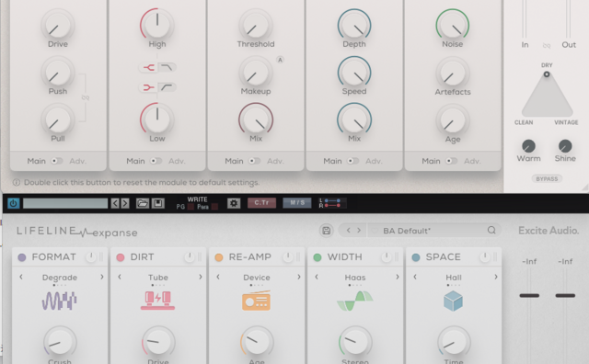Toggle Main/Adv switch under the Depth module
Screen dimensions: 589x364
click(x=352, y=161)
